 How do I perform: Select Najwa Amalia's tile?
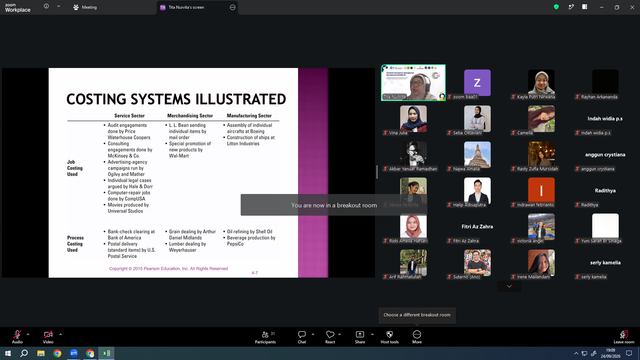[477, 154]
